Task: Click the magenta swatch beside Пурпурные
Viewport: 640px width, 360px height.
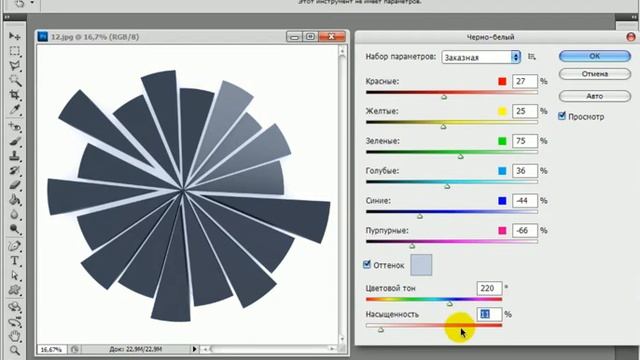Action: click(502, 230)
